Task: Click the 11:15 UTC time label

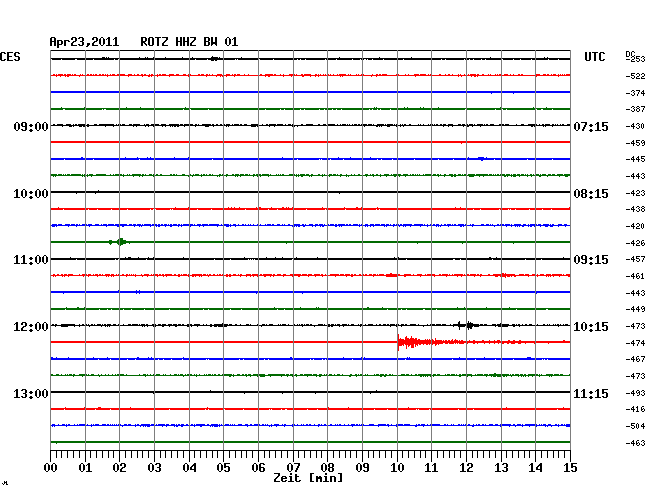Action: [x=591, y=393]
